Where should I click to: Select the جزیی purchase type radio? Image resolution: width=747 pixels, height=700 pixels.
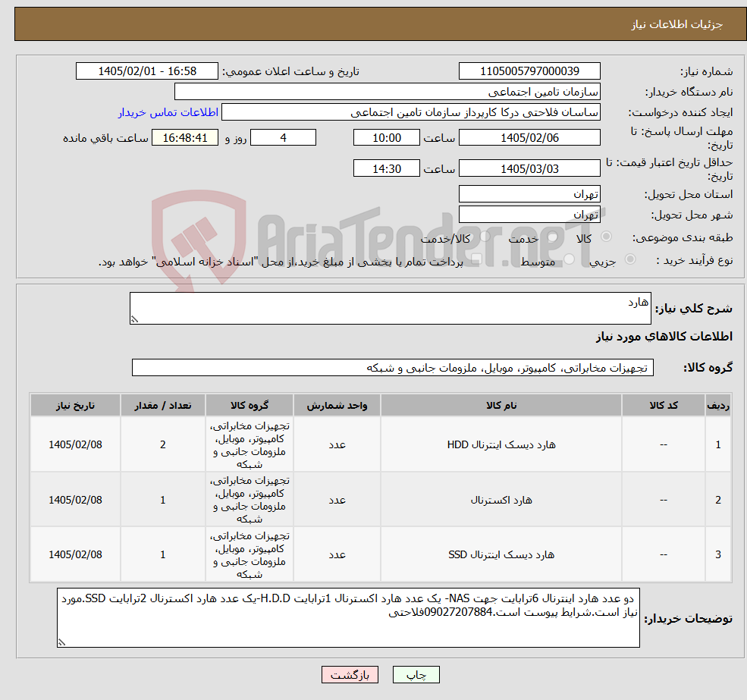click(629, 259)
